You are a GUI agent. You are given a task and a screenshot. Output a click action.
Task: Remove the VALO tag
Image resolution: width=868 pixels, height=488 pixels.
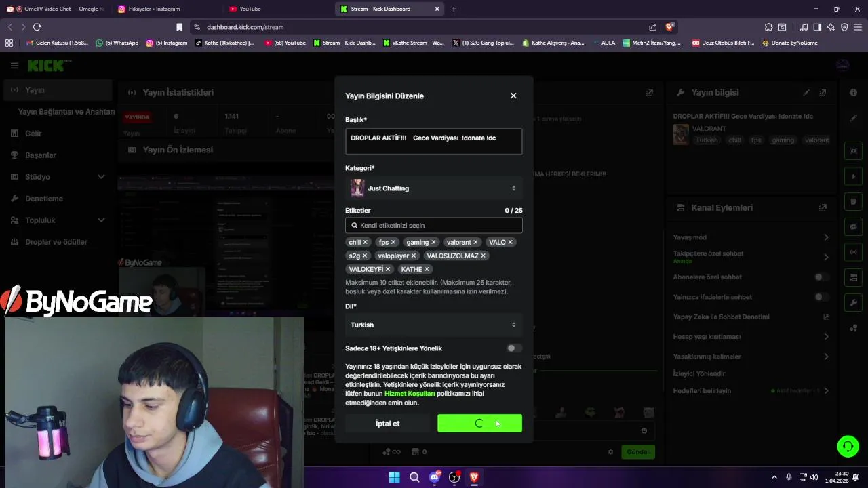[x=510, y=242]
